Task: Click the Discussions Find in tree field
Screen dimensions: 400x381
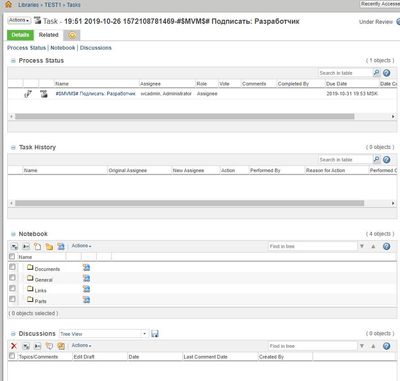Action: point(313,346)
